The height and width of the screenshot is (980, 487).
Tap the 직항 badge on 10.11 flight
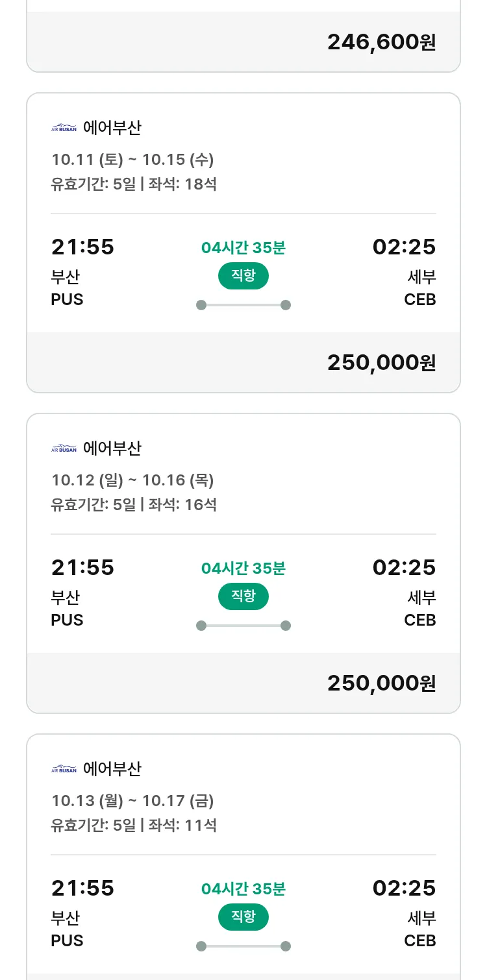pyautogui.click(x=243, y=276)
